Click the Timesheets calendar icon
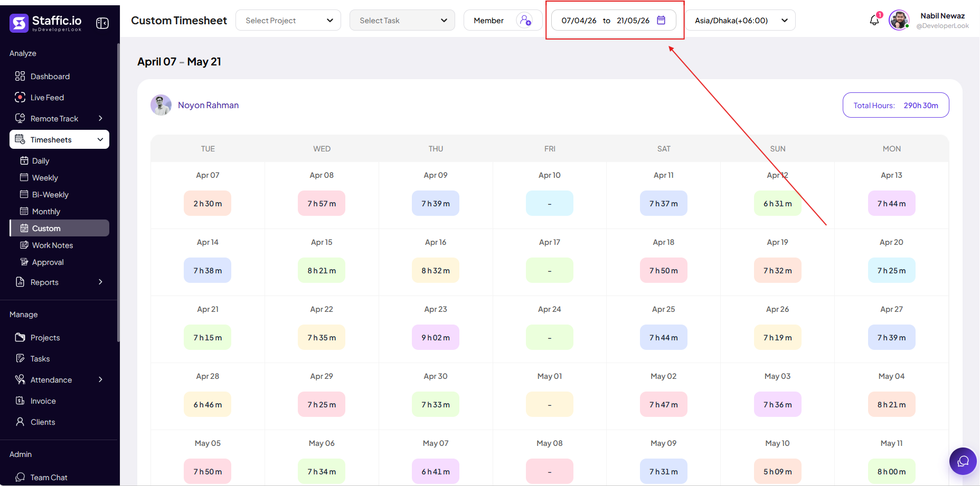Image resolution: width=980 pixels, height=486 pixels. [20, 139]
